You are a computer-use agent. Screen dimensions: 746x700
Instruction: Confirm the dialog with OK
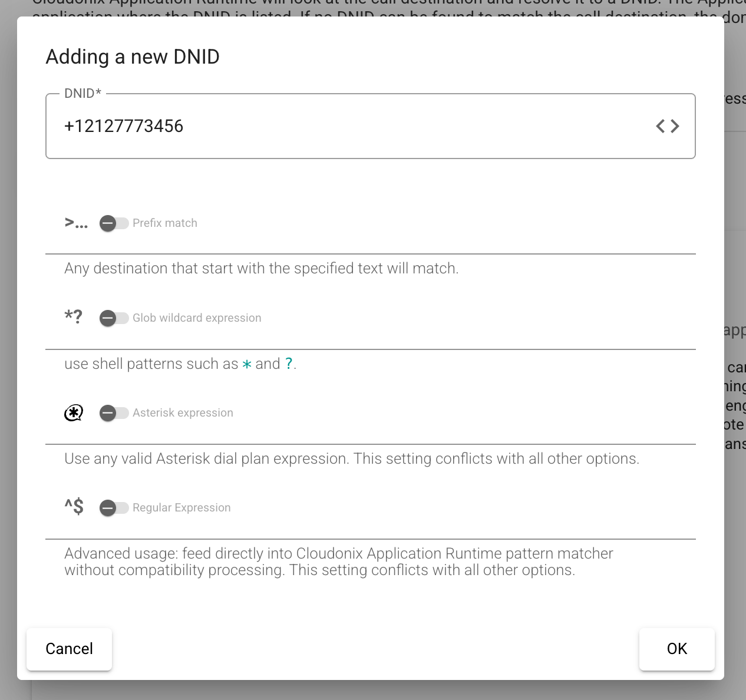point(676,649)
